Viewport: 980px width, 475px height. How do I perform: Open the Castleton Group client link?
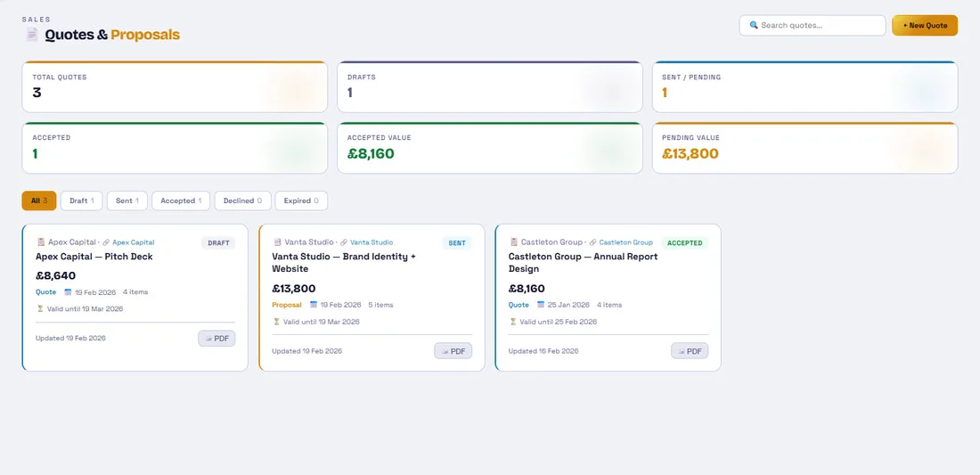(x=625, y=242)
